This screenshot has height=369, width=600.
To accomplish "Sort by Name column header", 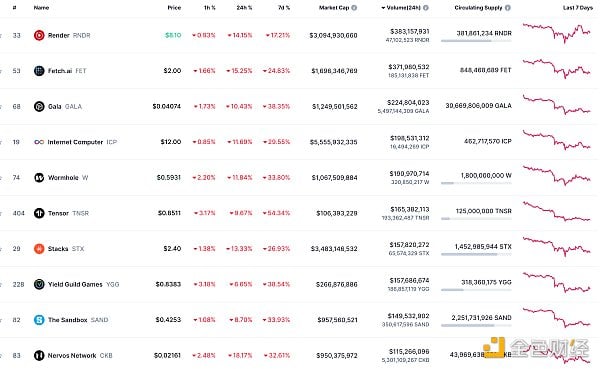I will [x=41, y=8].
